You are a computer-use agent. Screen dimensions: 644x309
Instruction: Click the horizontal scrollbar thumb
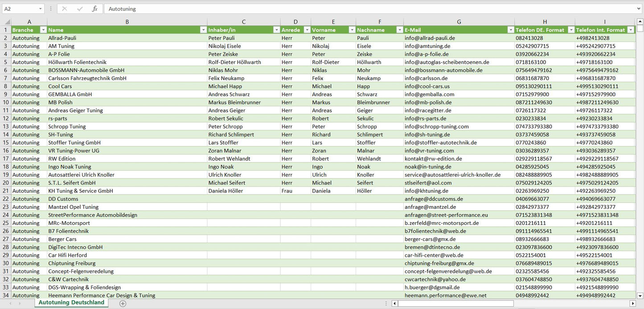(x=455, y=304)
